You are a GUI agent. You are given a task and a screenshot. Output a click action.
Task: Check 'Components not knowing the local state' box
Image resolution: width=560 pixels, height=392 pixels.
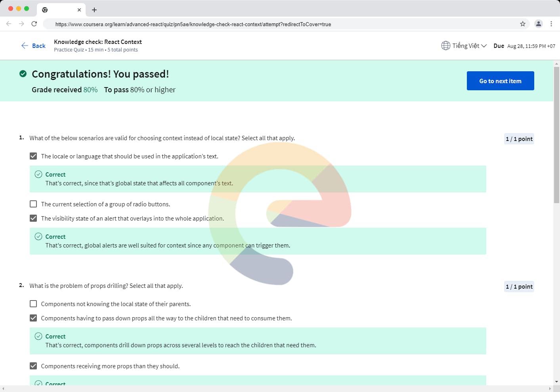(33, 304)
